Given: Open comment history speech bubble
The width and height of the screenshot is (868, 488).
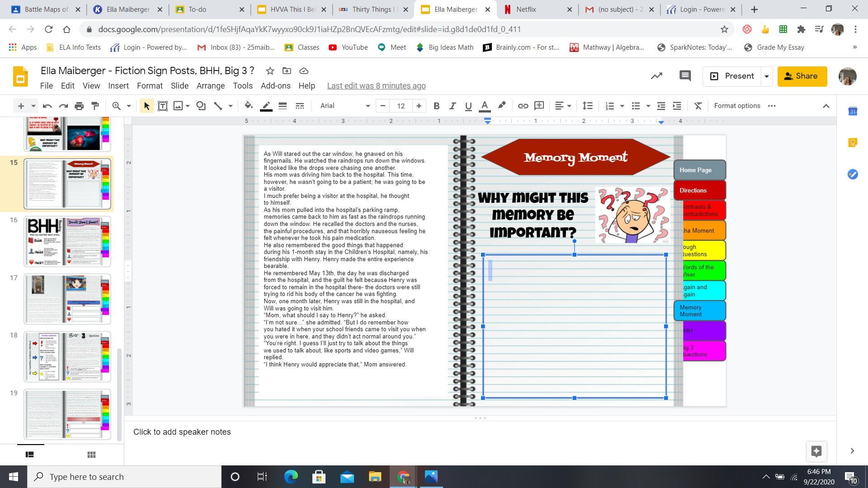Looking at the screenshot, I should 685,76.
